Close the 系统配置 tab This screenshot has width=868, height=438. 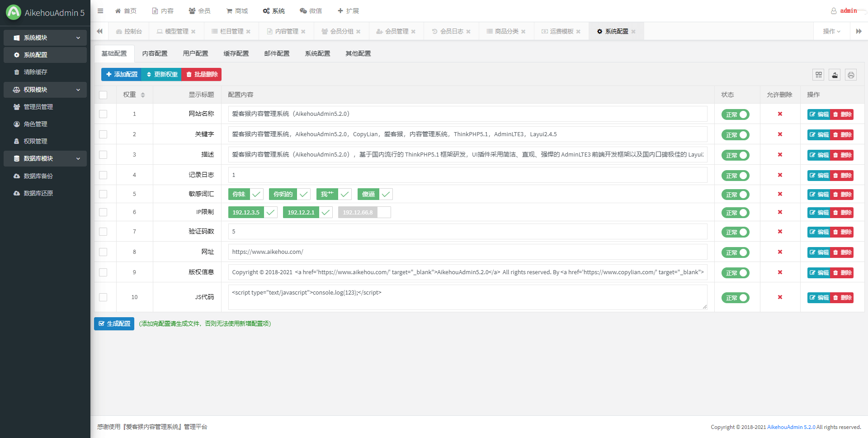[x=633, y=32]
